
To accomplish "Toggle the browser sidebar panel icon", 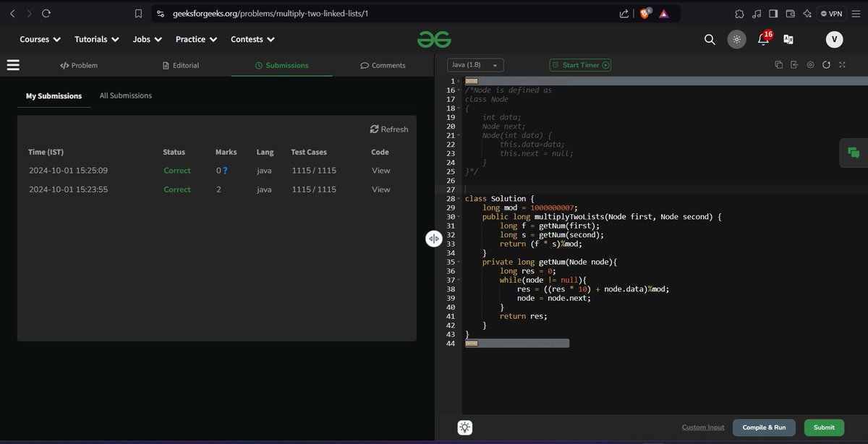I will (x=773, y=14).
